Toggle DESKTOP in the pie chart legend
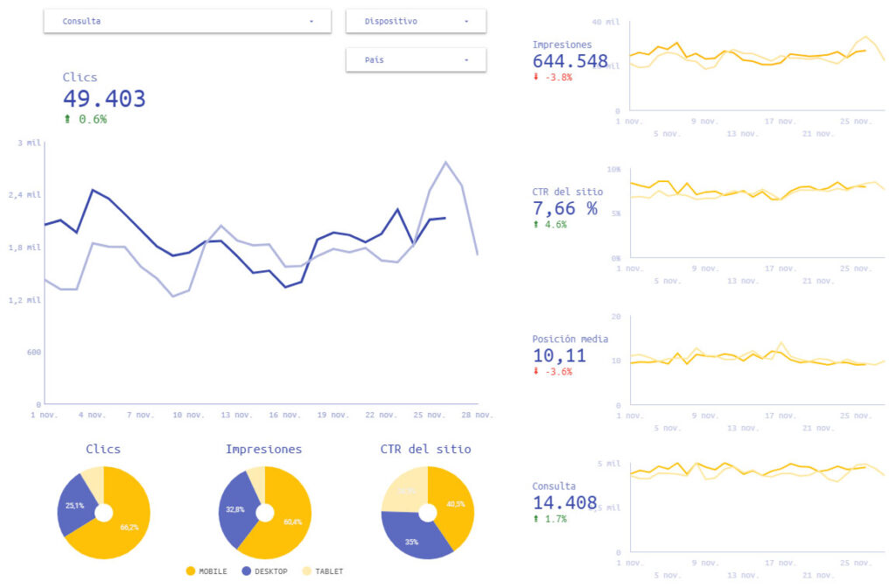896x588 pixels. [269, 570]
